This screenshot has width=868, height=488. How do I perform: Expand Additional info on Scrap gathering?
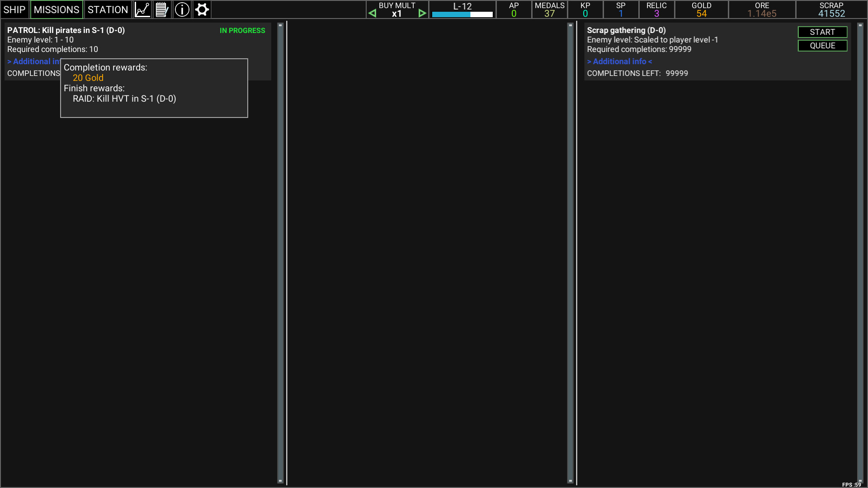[619, 61]
